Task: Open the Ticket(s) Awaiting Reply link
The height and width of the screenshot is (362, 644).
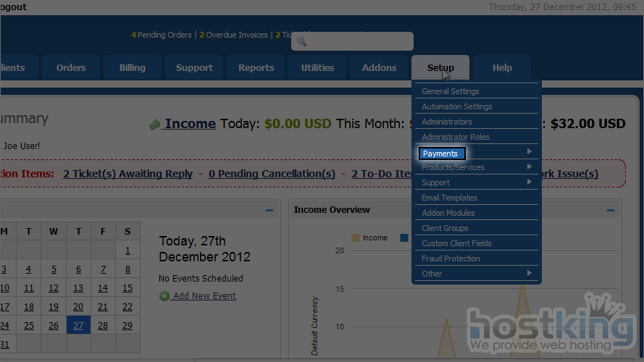Action: pyautogui.click(x=127, y=174)
